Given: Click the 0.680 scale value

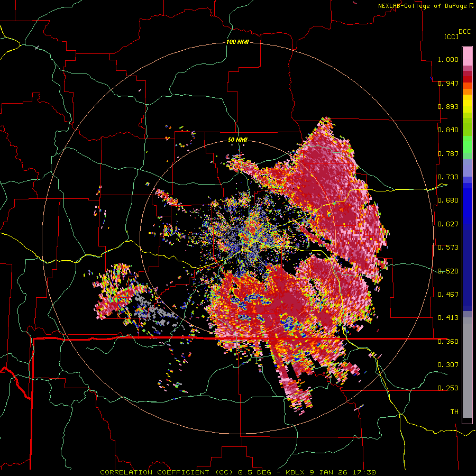Looking at the screenshot, I should 448,200.
